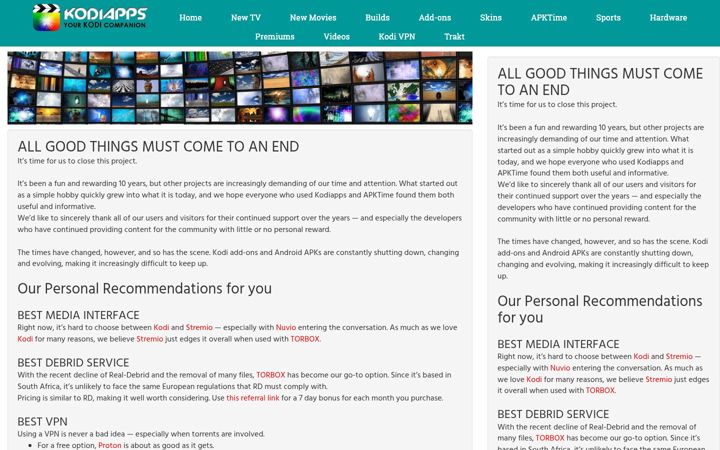The image size is (720, 450).
Task: Follow Proton link under Best VPN
Action: pyautogui.click(x=110, y=445)
